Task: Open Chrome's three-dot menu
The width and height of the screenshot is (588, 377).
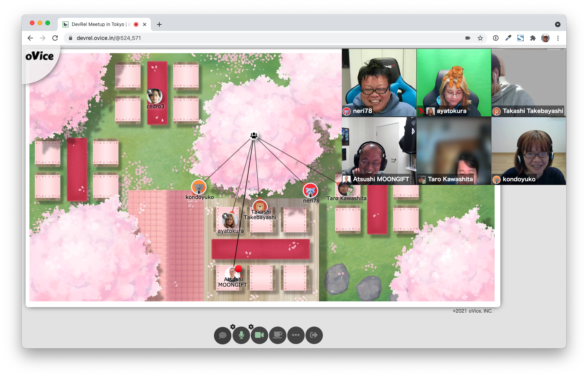Action: (558, 38)
